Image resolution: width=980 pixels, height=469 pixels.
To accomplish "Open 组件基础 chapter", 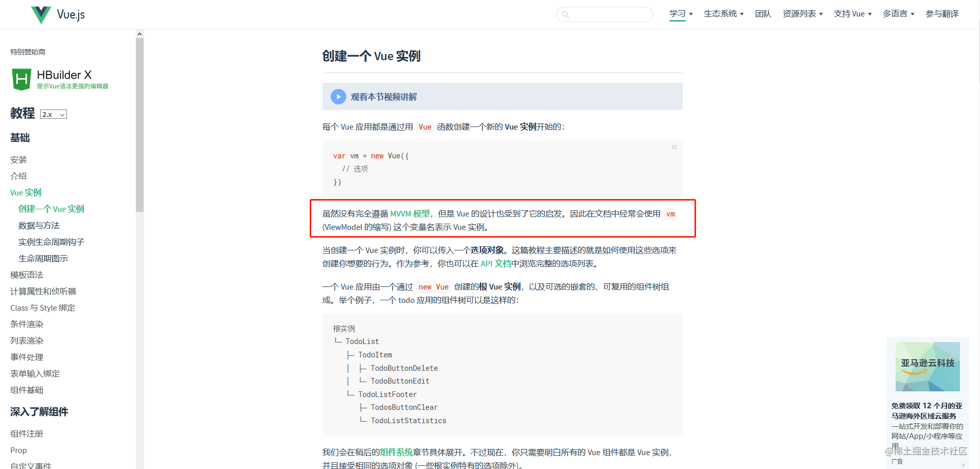I will (x=27, y=390).
